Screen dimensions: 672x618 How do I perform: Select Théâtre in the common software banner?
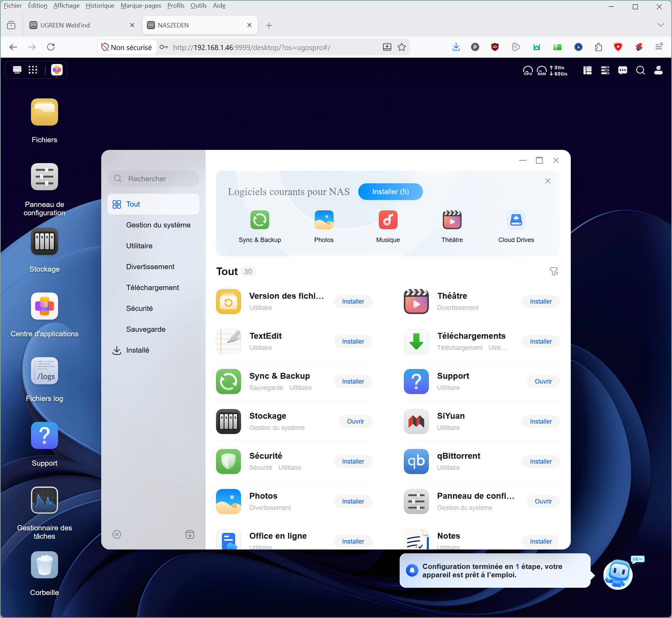pyautogui.click(x=452, y=227)
